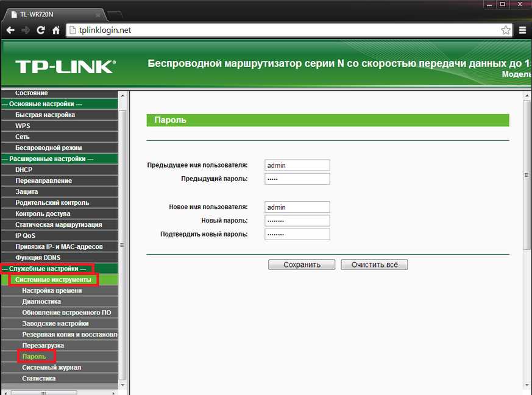The height and width of the screenshot is (395, 532).
Task: Bookmark page with the star icon
Action: (x=506, y=30)
